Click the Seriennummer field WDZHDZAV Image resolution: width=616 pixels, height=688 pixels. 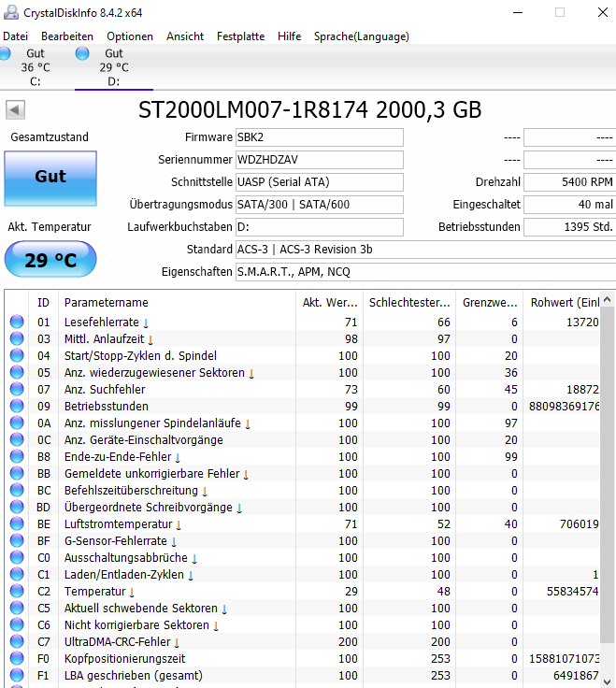point(320,160)
